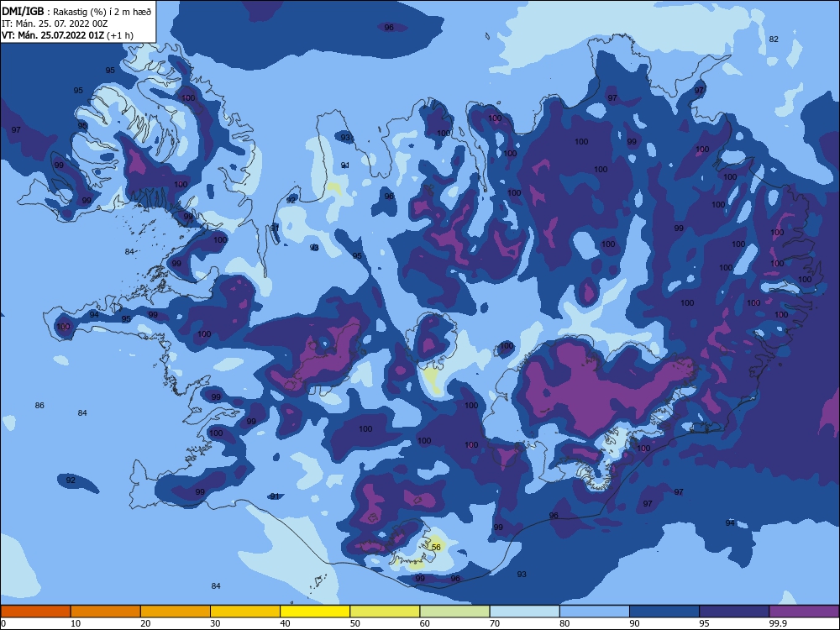Click the '56' humidity value on the map
The image size is (840, 630).
[436, 547]
